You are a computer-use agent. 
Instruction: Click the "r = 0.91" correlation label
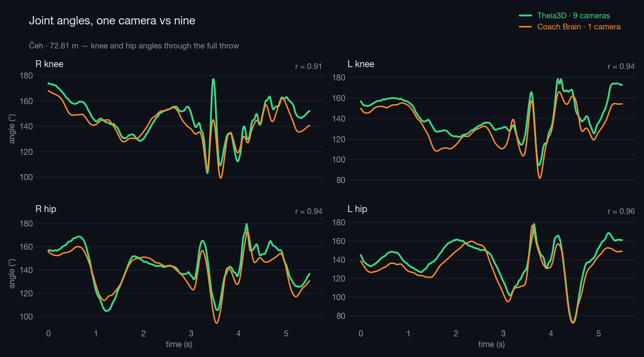click(x=309, y=66)
